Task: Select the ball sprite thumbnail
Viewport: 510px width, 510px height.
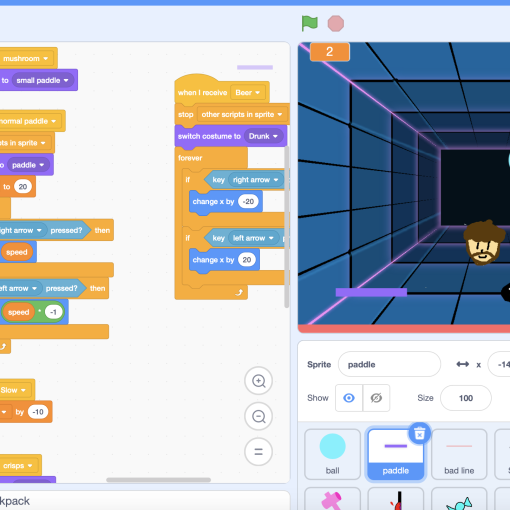Action: [x=332, y=454]
